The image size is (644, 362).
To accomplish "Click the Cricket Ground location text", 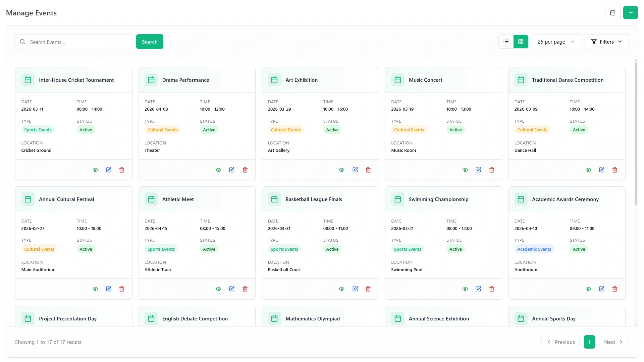I will (36, 150).
